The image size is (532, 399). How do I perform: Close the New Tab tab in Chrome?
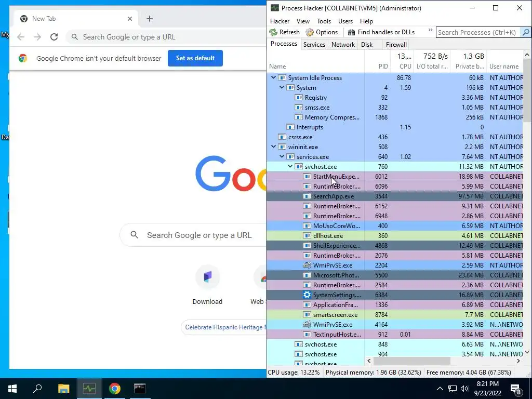[x=129, y=19]
